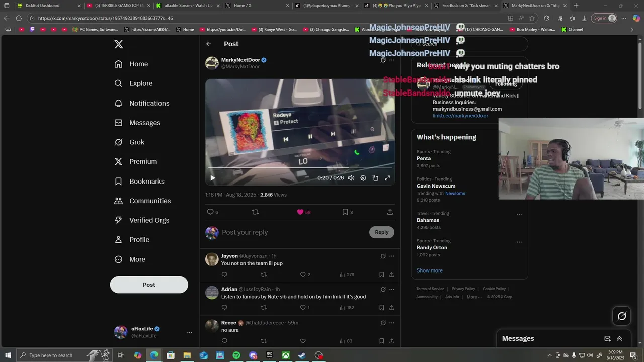Open Randy Orton trend more options

519,242
